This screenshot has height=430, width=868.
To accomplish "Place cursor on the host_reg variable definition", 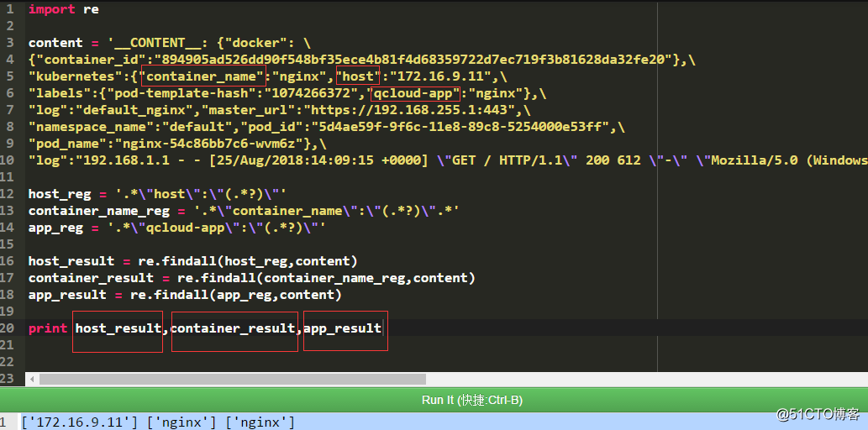I will pyautogui.click(x=55, y=194).
